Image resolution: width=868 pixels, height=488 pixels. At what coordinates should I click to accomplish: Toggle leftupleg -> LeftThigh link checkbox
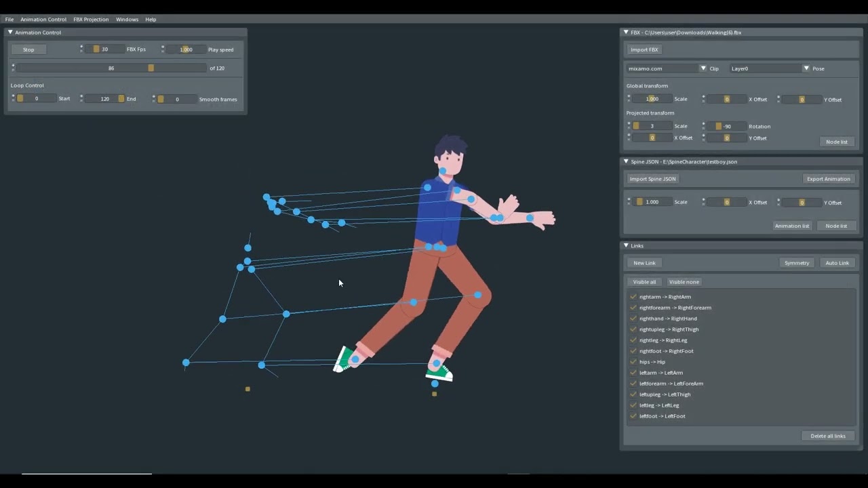point(633,394)
